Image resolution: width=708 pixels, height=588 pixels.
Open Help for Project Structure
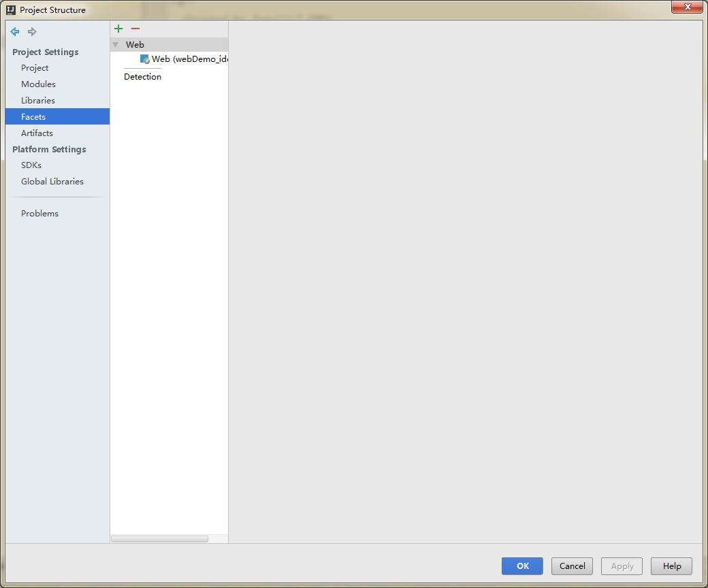pyautogui.click(x=671, y=566)
